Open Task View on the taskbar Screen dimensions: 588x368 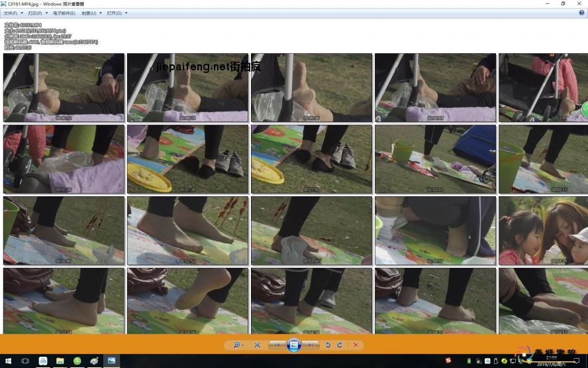tap(25, 361)
